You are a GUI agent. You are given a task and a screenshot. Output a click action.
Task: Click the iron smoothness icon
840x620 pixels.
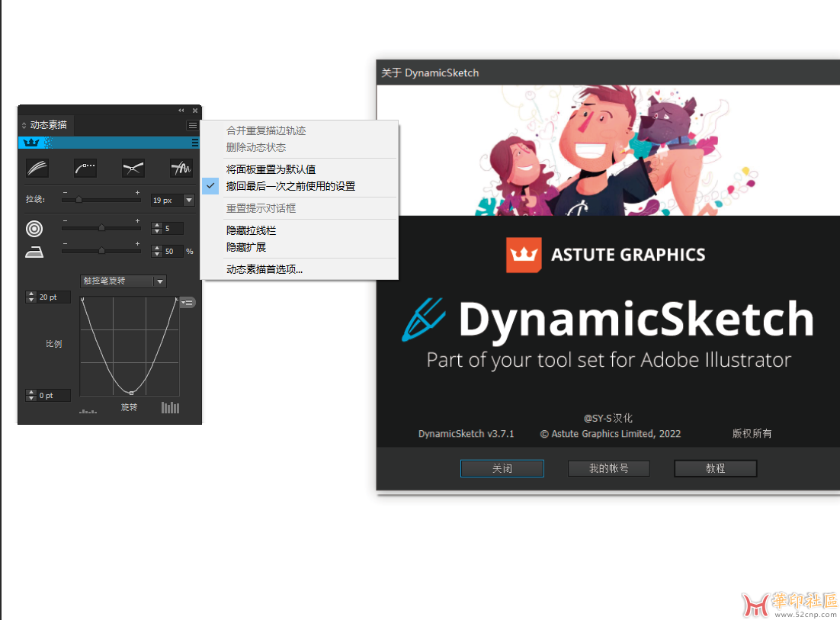(34, 252)
